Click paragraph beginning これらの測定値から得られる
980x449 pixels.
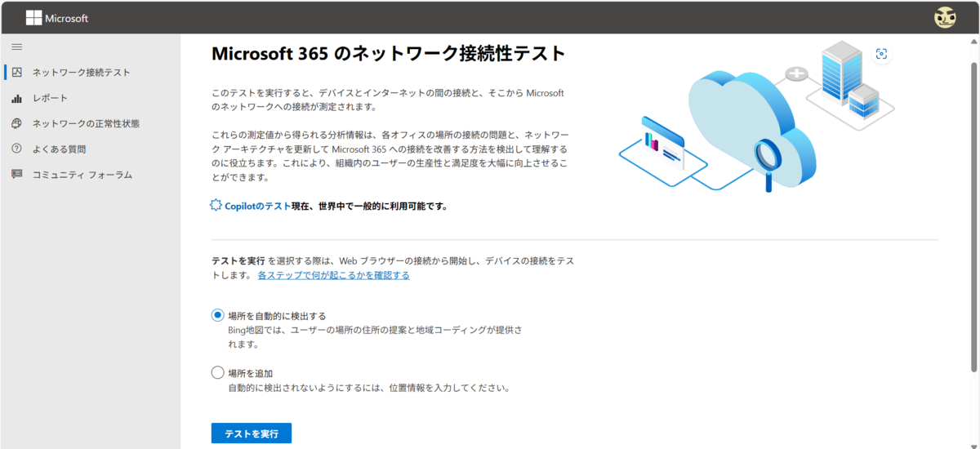pyautogui.click(x=390, y=155)
